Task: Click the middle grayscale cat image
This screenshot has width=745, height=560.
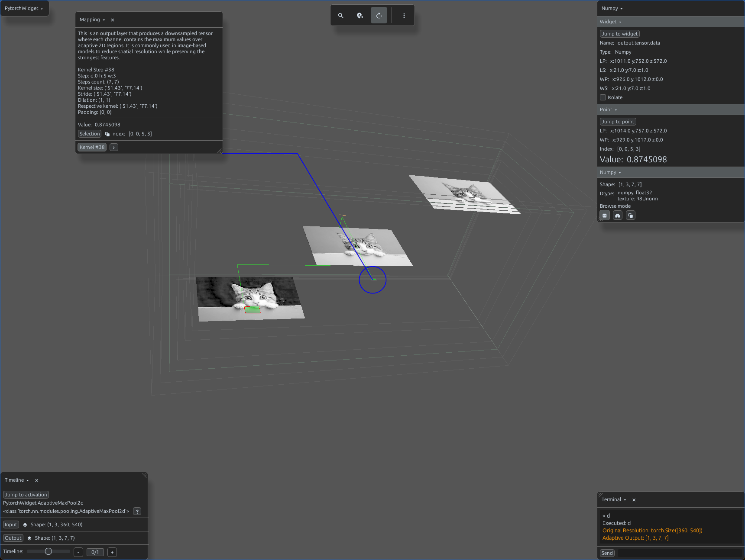Action: pos(357,246)
